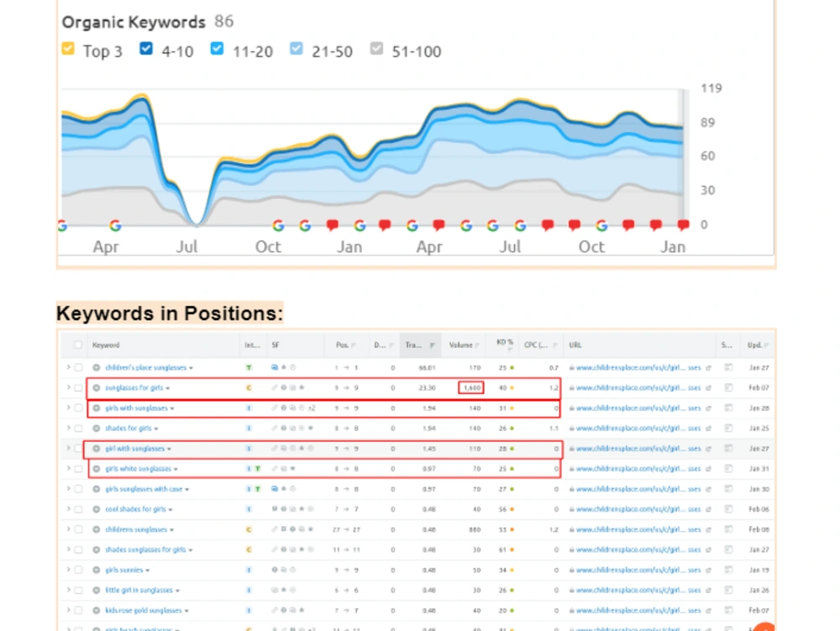The image size is (840, 631).
Task: Click commercial 'C' intent badge for 'childrens sunglasses'
Action: 249,530
